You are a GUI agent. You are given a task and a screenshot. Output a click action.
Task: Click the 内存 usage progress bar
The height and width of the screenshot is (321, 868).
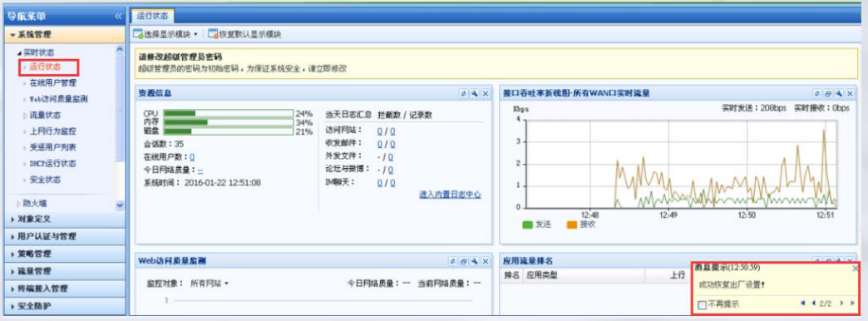click(229, 122)
